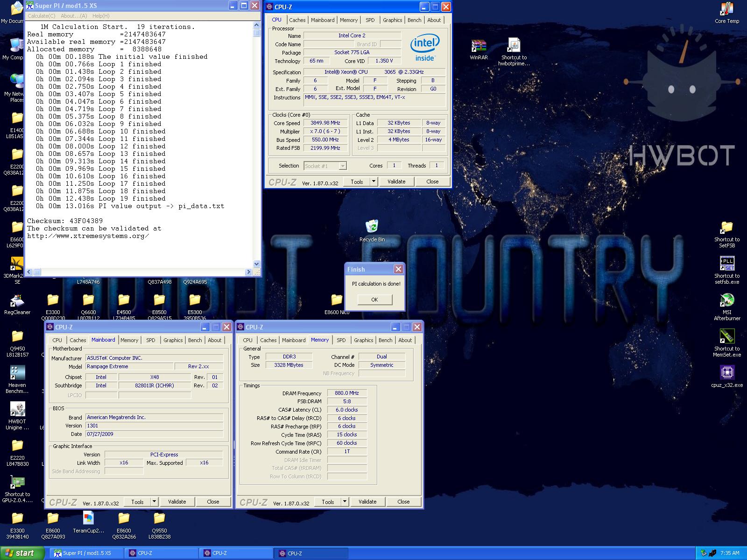Activate Super PI taskbar button
This screenshot has width=747, height=560.
point(87,553)
